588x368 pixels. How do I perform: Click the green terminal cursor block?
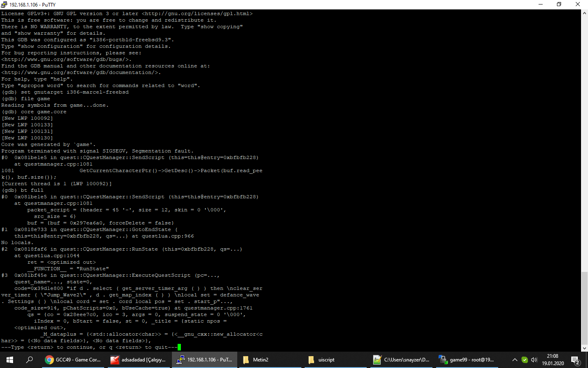click(x=179, y=347)
